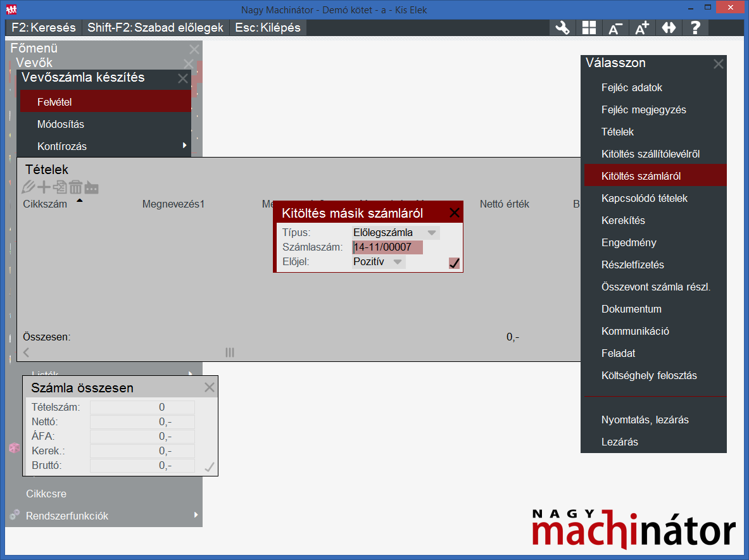Click the application logo in title bar
The width and height of the screenshot is (749, 560).
(x=11, y=9)
